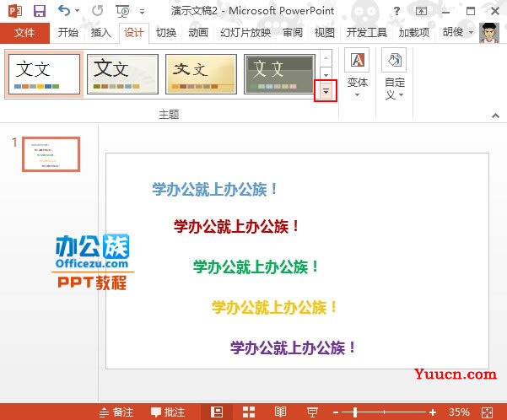
Task: Toggle the 批注 comments pane
Action: (x=168, y=412)
